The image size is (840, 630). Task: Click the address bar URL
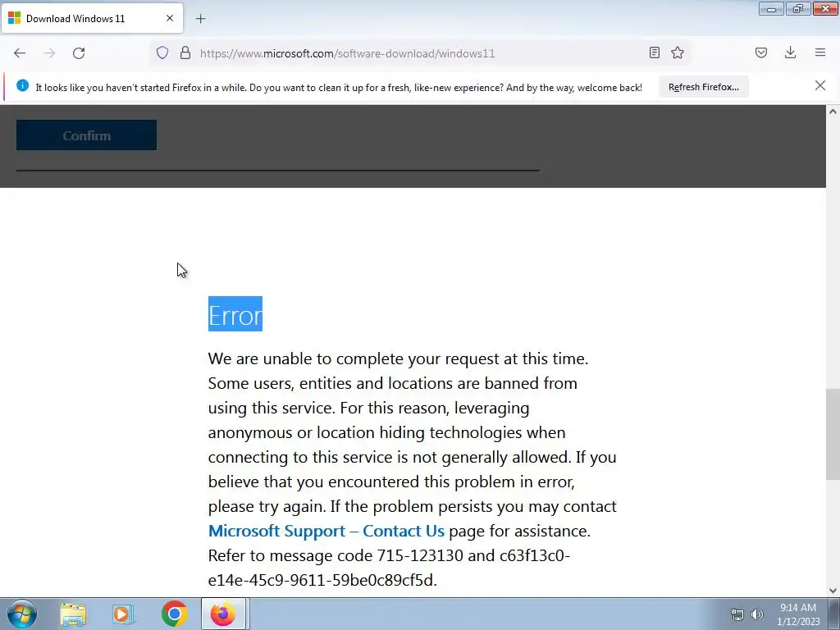pyautogui.click(x=348, y=53)
